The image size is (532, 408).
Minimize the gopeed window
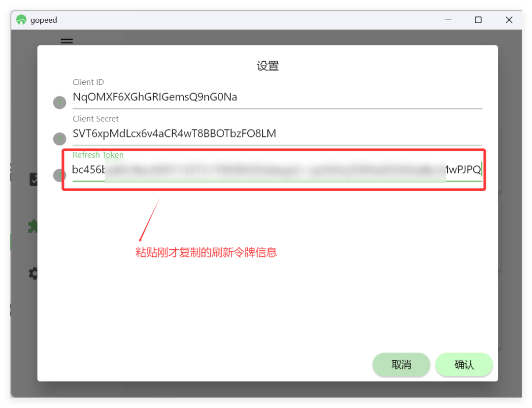point(448,20)
